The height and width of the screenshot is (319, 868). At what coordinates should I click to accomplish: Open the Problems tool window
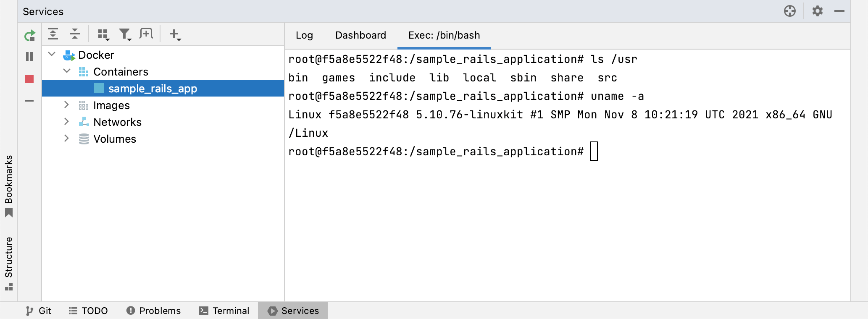(154, 311)
